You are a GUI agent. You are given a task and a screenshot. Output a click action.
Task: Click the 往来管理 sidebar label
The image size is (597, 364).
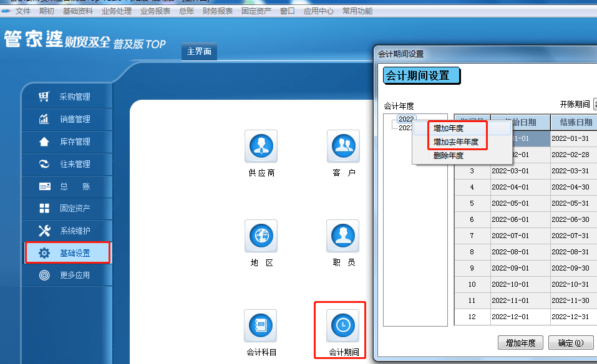pos(75,164)
